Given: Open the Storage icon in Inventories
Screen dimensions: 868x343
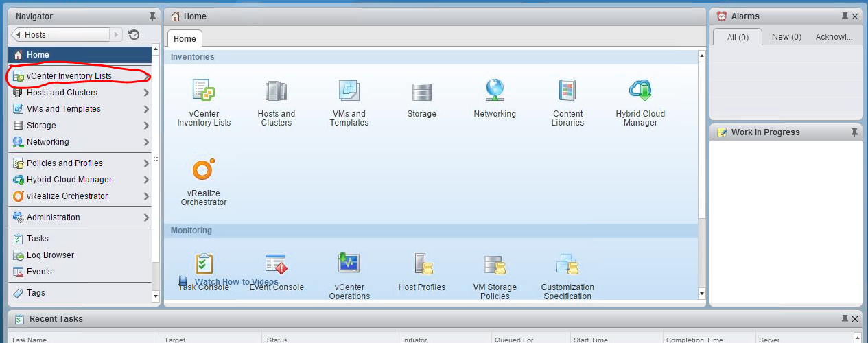Looking at the screenshot, I should (421, 91).
